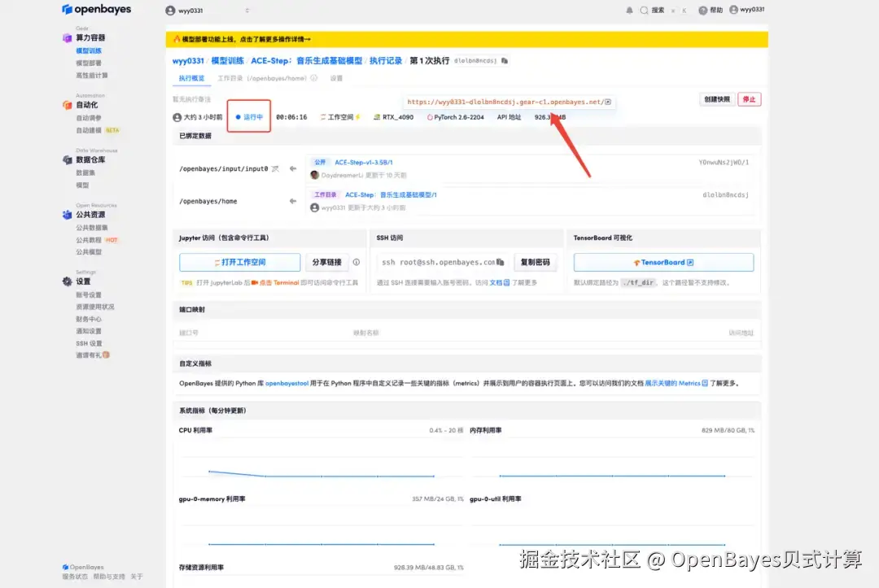Select 数据集 in the sidebar

click(x=85, y=172)
